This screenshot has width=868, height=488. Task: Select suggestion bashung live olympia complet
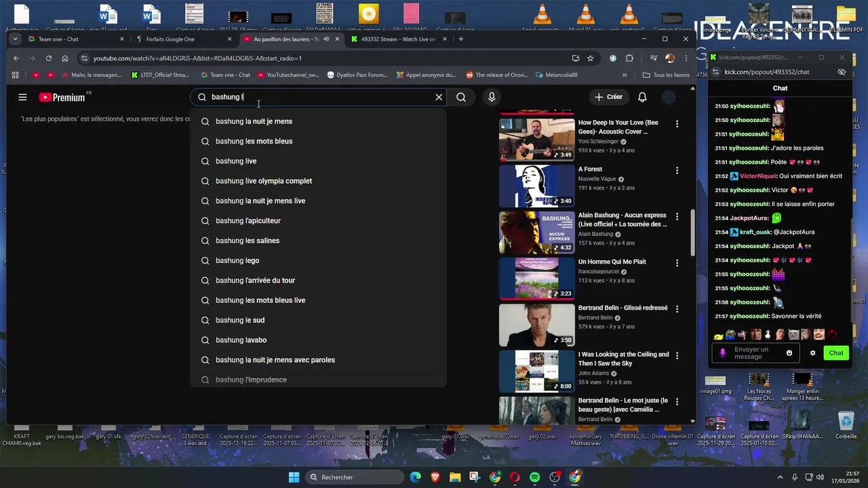click(318, 181)
